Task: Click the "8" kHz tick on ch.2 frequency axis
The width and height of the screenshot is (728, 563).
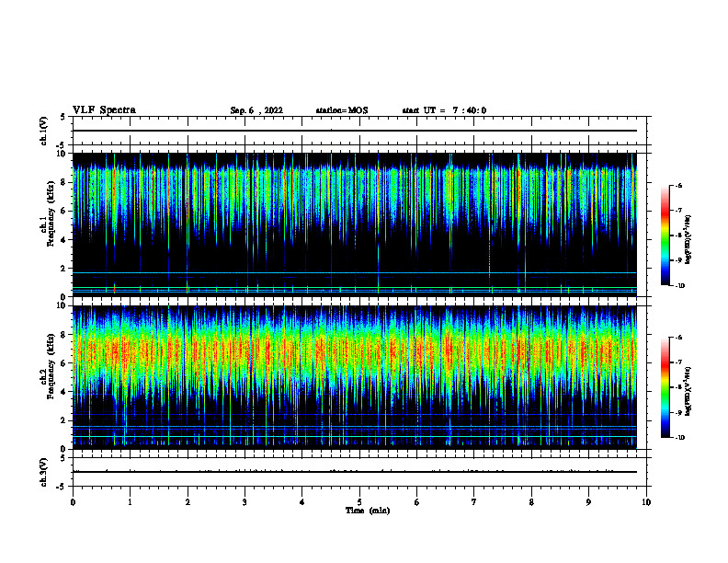Action: click(x=63, y=335)
